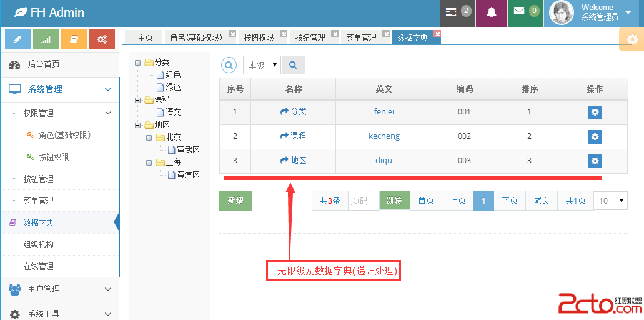Screen dimensions: 644x320
Task: Switch to the 按钮管理 tab
Action: [x=310, y=37]
